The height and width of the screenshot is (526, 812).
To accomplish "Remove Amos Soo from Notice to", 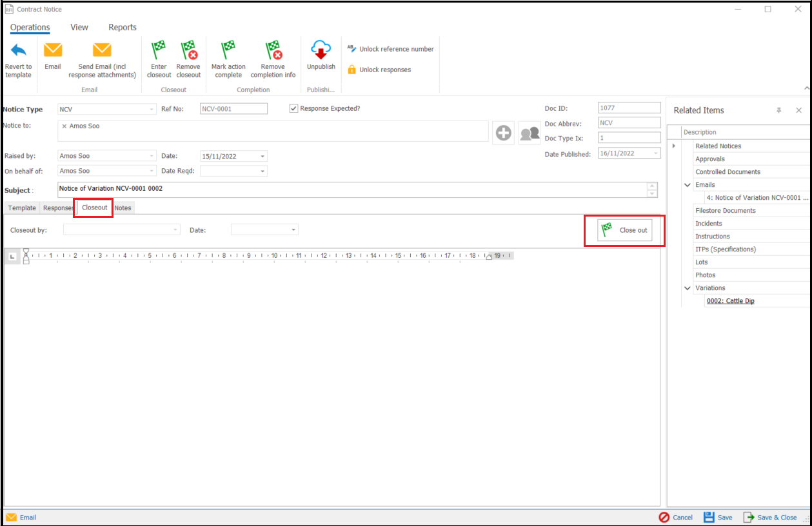I will tap(64, 126).
